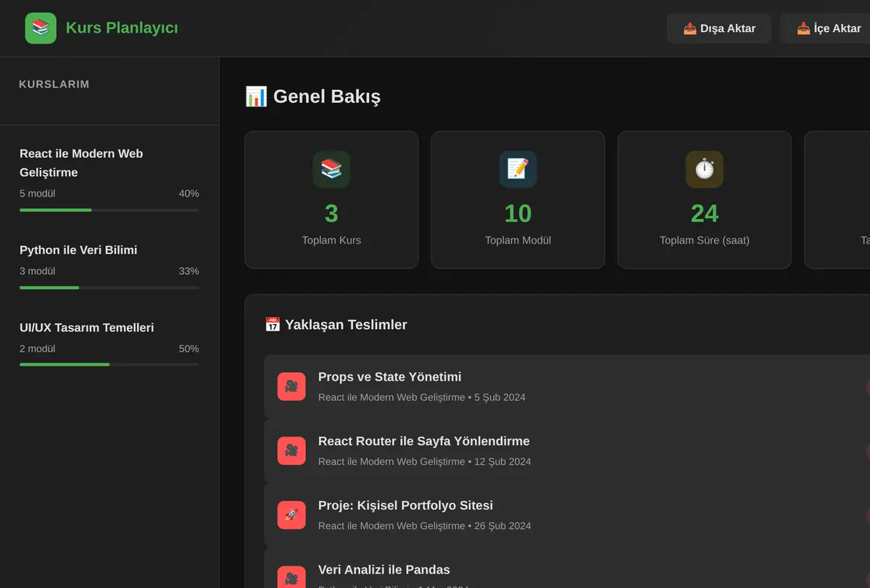The width and height of the screenshot is (870, 588).
Task: Click the Kurs Planlayıcı books logo icon
Action: point(41,28)
